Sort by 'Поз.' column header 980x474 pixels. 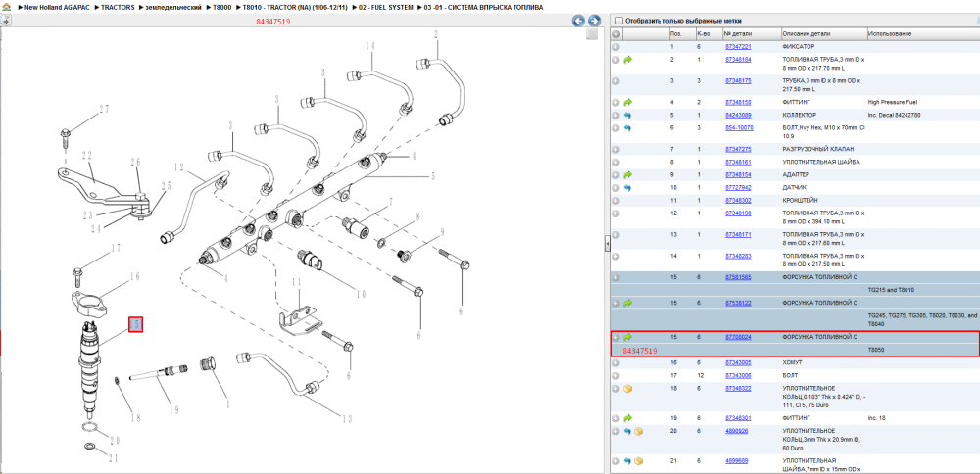pos(681,33)
